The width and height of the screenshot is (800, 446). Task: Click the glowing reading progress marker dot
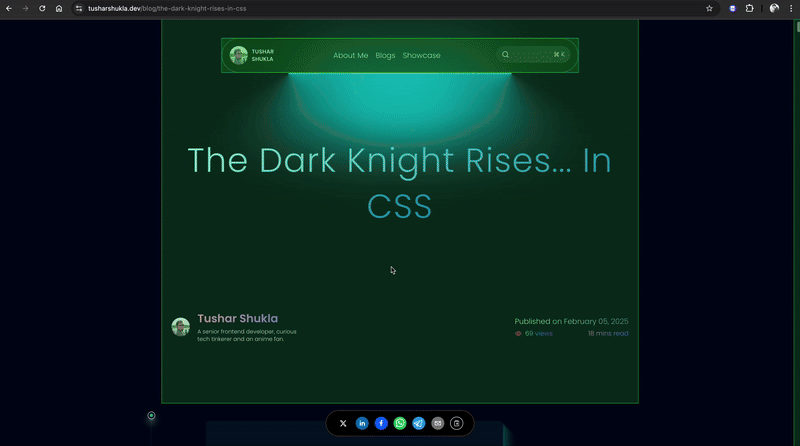[151, 415]
